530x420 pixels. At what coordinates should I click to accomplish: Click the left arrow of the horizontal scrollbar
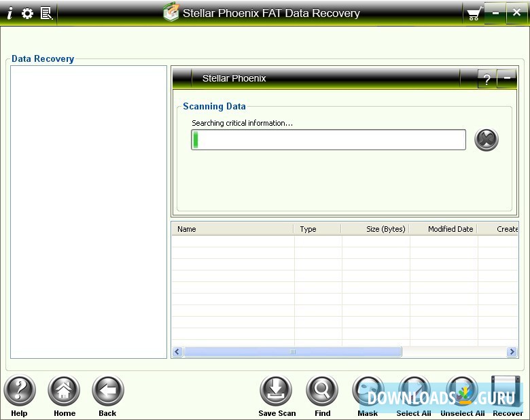(x=177, y=351)
